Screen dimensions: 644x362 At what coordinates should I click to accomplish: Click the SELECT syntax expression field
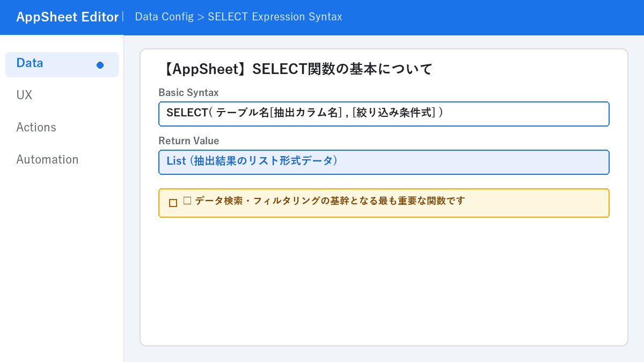click(384, 114)
